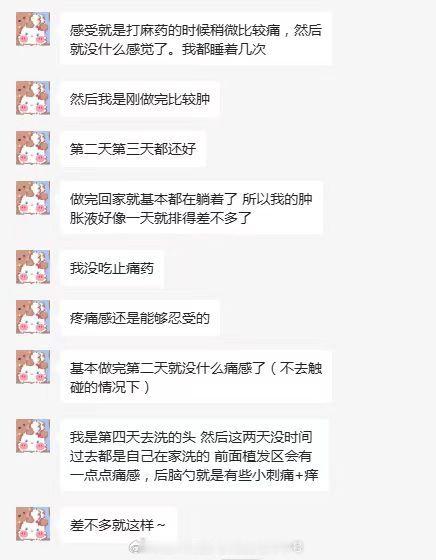436x560 pixels.
Task: Click avatar beside '第二天第三天都还好'
Action: tap(33, 148)
